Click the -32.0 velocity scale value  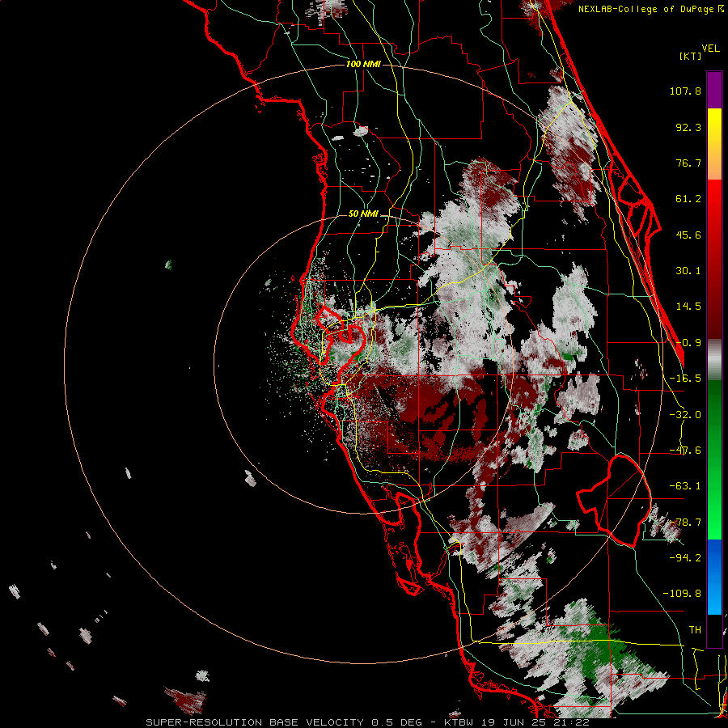click(x=685, y=415)
